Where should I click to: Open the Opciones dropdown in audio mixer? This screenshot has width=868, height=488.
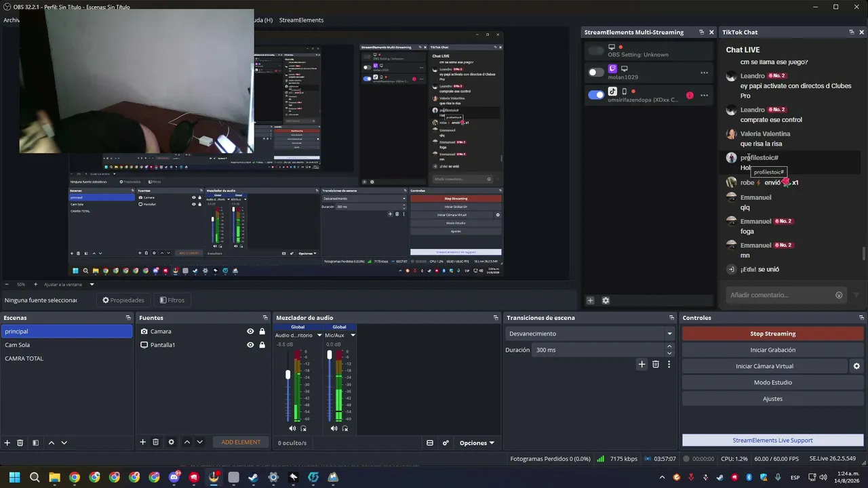pyautogui.click(x=477, y=443)
